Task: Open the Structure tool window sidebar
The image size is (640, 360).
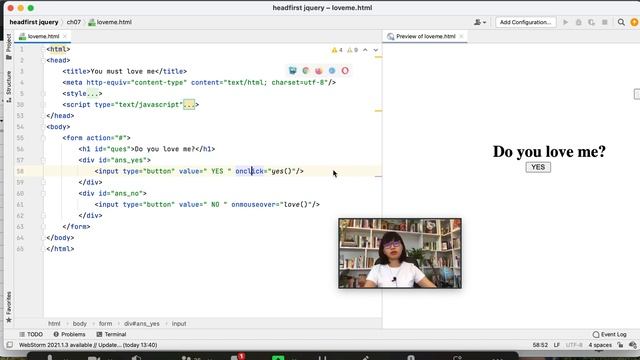Action: click(9, 87)
